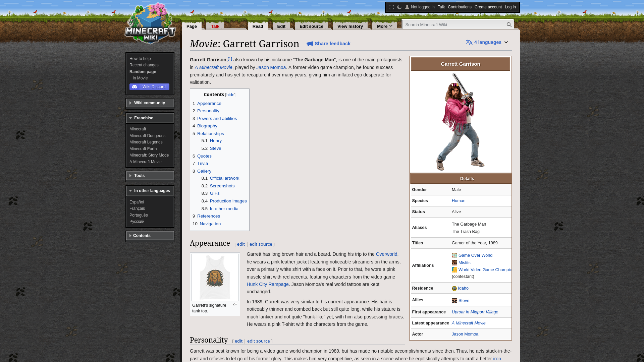
Task: Open the iron link in Personality text
Action: point(497,359)
